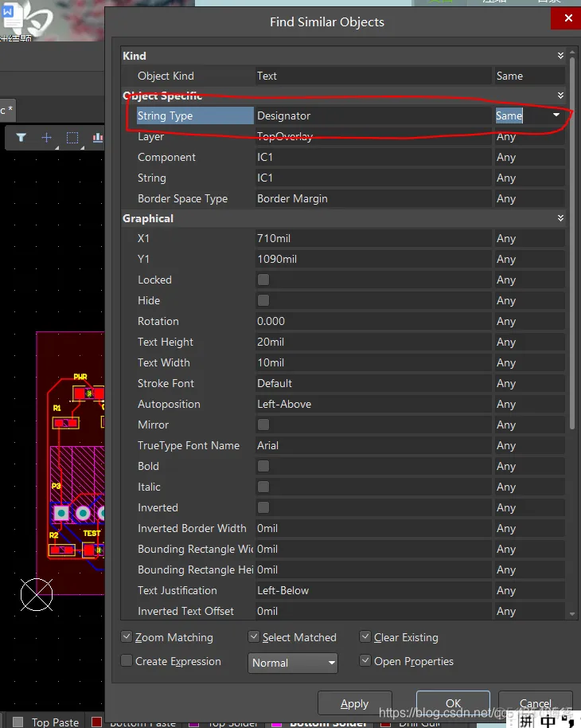
Task: Uncheck Clear Existing option
Action: point(365,636)
